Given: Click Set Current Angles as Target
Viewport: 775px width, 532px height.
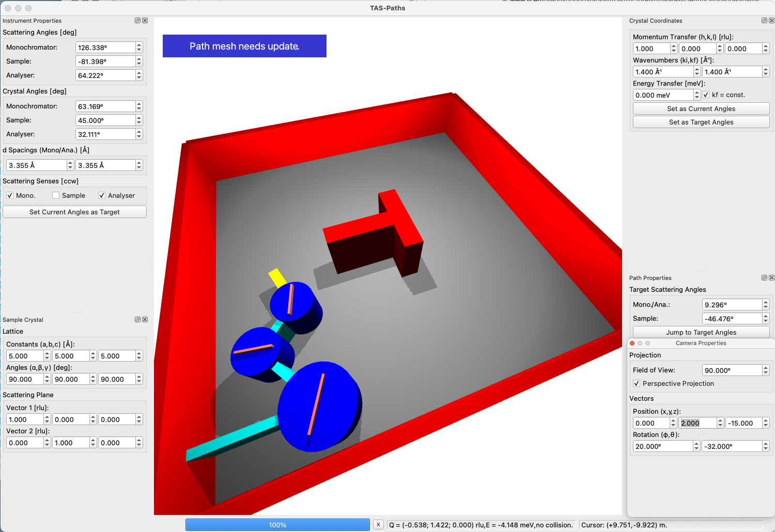Looking at the screenshot, I should point(74,212).
